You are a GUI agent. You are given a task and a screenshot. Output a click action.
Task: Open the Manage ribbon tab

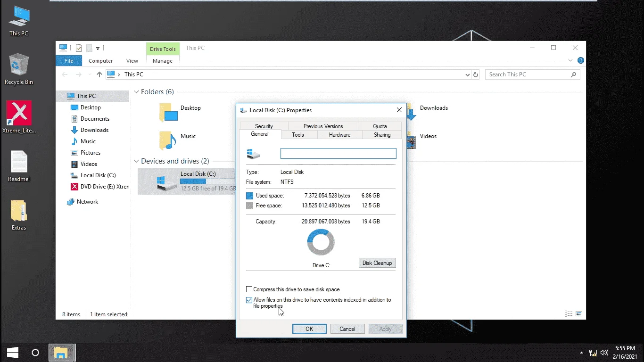163,61
